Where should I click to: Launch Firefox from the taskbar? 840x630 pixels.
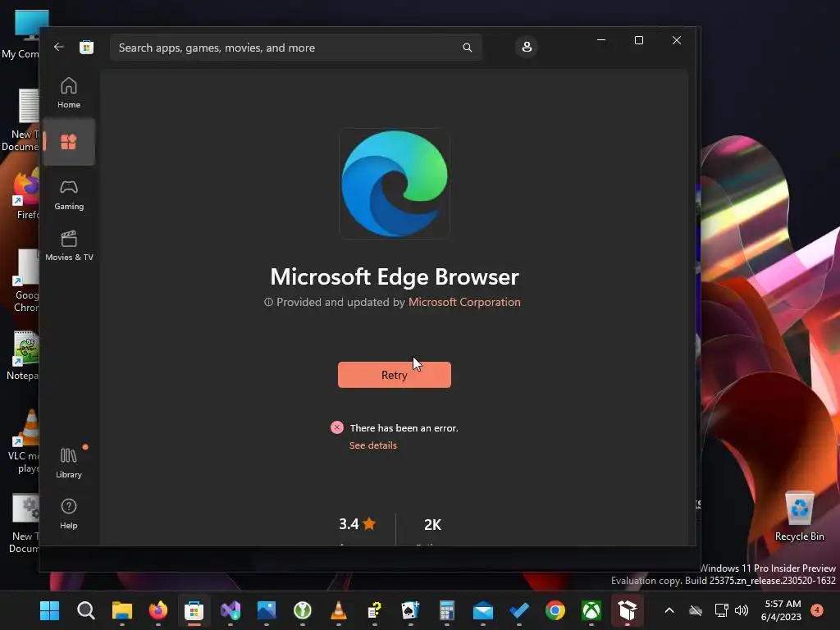point(158,610)
